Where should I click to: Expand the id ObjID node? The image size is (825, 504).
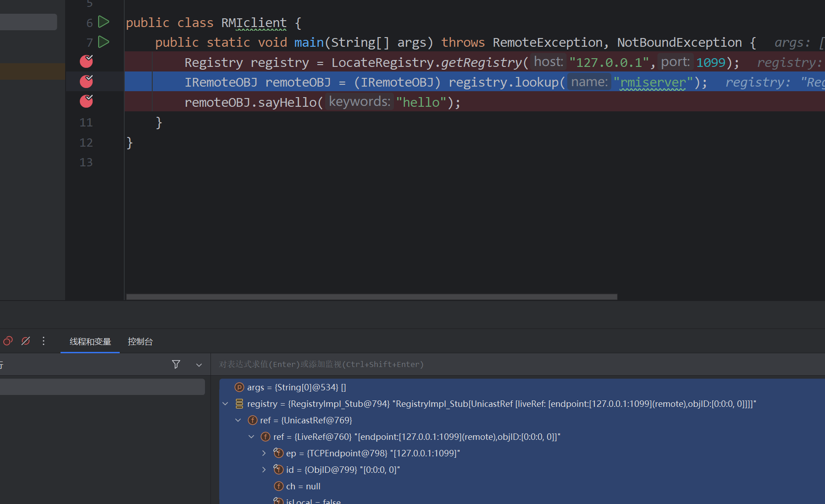click(x=264, y=470)
